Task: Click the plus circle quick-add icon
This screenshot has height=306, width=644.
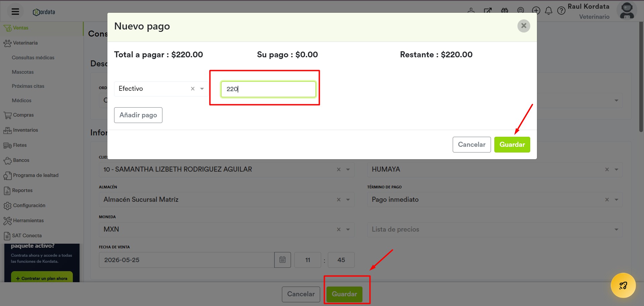Action: (536, 11)
